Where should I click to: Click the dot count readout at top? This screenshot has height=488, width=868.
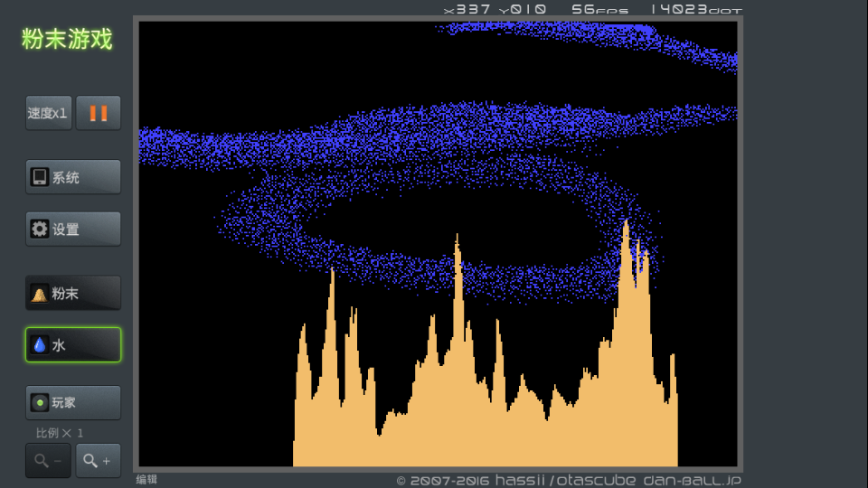coord(695,10)
